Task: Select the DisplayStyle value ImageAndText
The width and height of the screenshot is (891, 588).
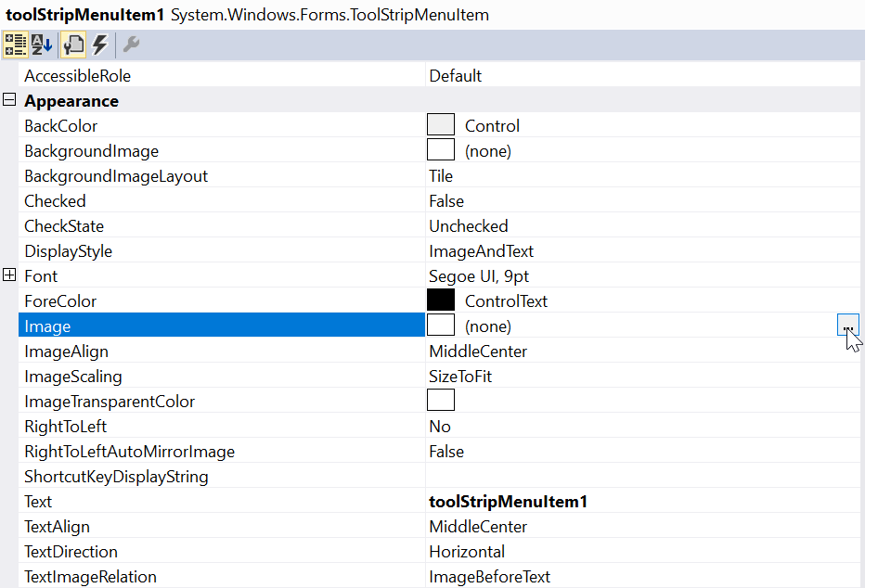Action: click(x=481, y=251)
